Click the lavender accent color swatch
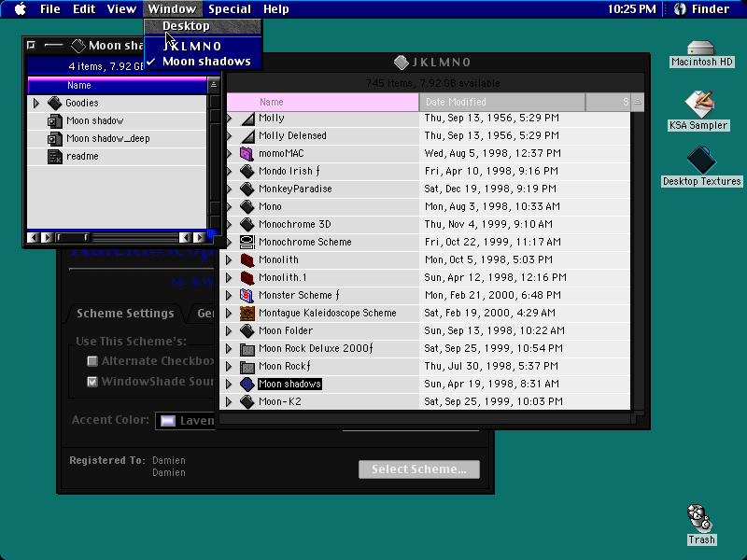This screenshot has height=560, width=747. (168, 421)
